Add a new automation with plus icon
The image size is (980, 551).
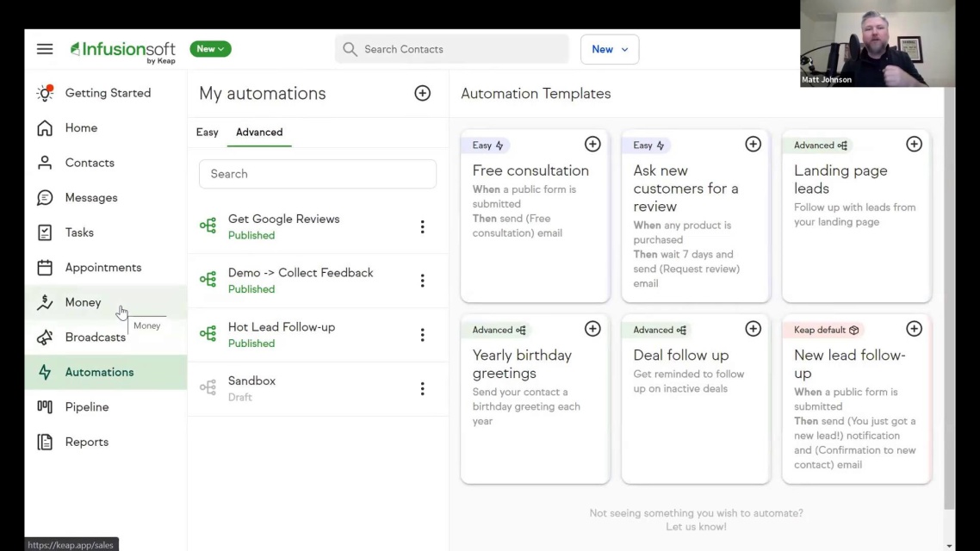coord(423,93)
